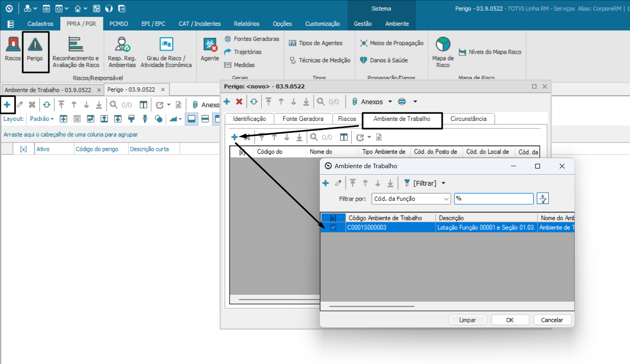
Task: Click the filter value text field
Action: (494, 199)
